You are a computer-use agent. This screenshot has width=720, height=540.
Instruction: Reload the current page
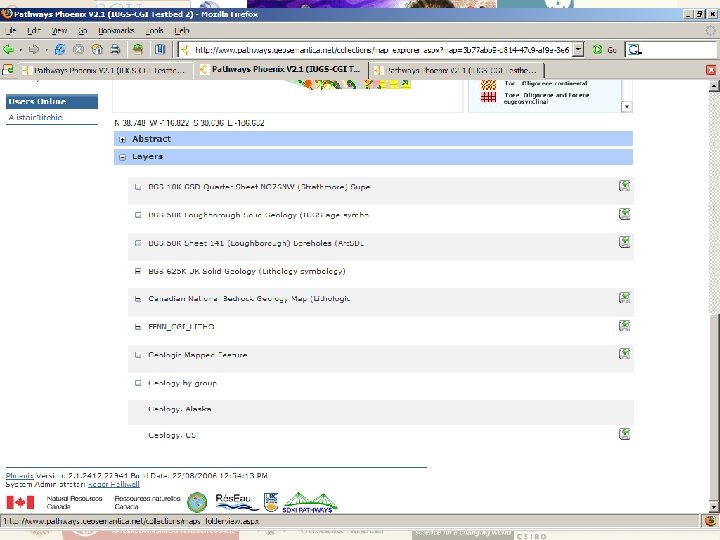pos(60,49)
